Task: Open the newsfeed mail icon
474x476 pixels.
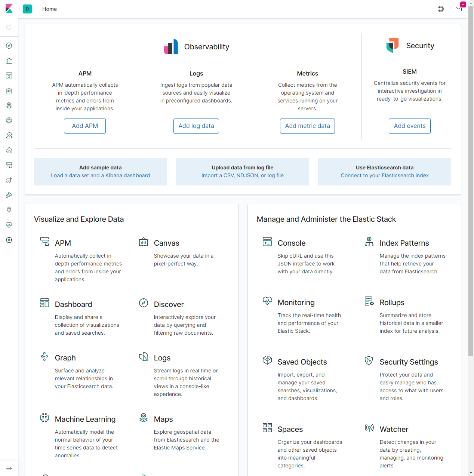Action: (x=459, y=9)
